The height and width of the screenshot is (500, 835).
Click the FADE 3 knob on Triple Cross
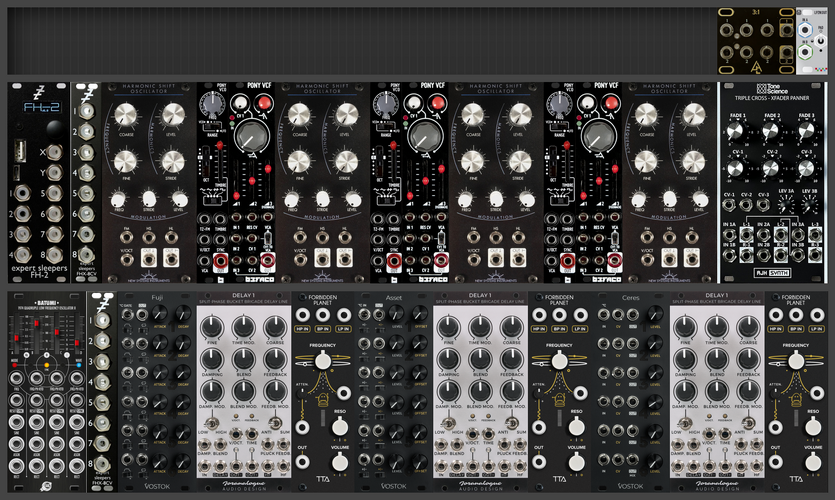coord(806,132)
